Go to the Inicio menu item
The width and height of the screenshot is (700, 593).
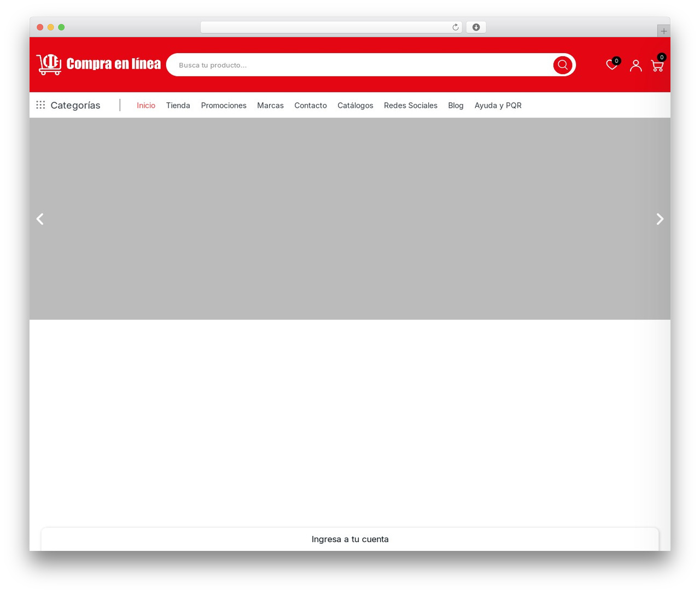pos(146,106)
